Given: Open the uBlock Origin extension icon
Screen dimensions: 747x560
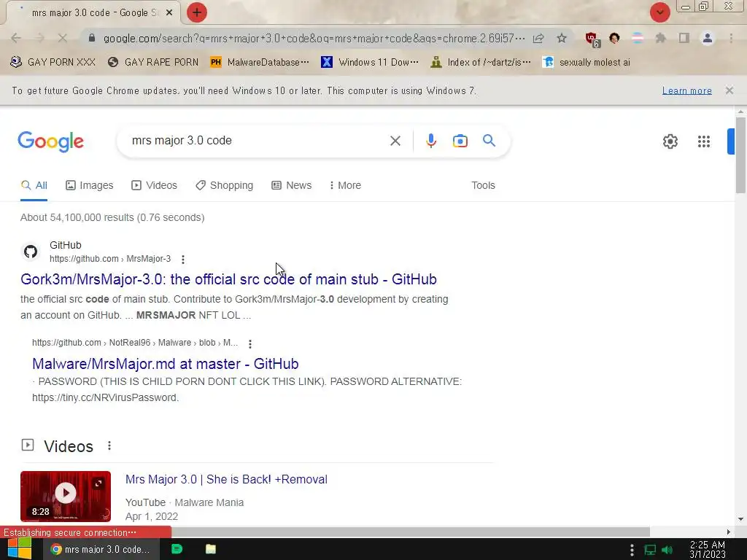Looking at the screenshot, I should tap(592, 39).
